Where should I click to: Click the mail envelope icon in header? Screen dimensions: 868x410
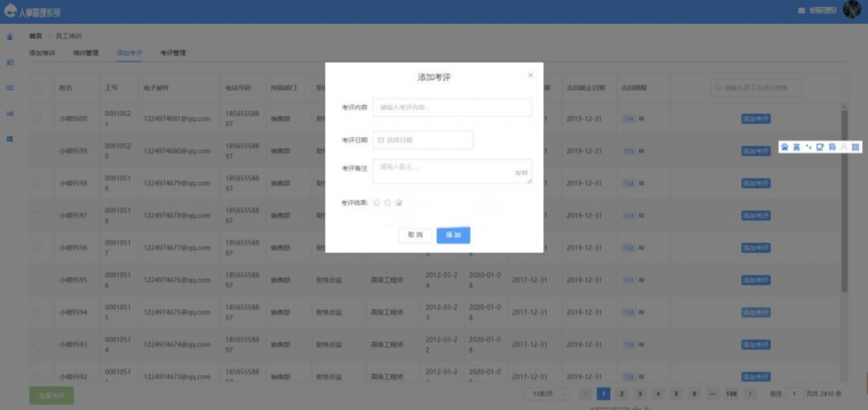(x=801, y=10)
